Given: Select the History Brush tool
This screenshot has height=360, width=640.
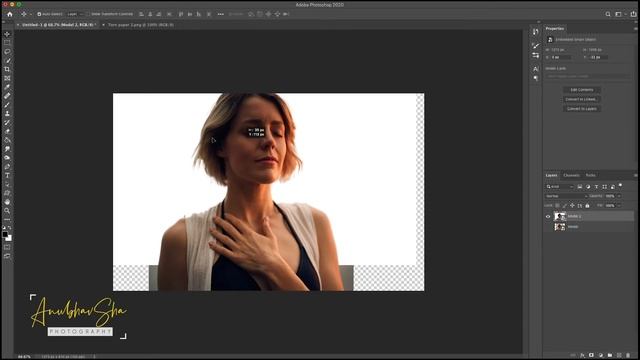Looking at the screenshot, I should tap(7, 122).
